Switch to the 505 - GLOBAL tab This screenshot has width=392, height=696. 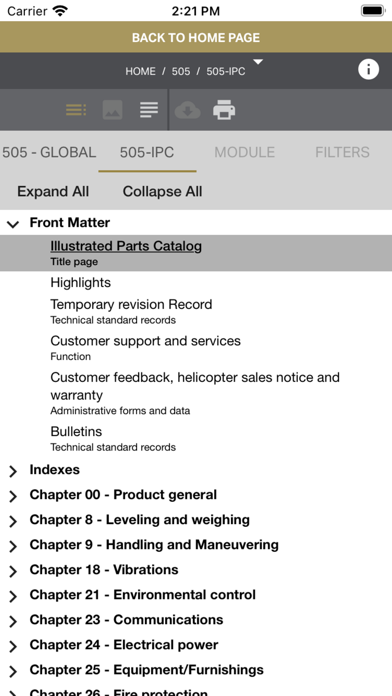click(x=49, y=152)
